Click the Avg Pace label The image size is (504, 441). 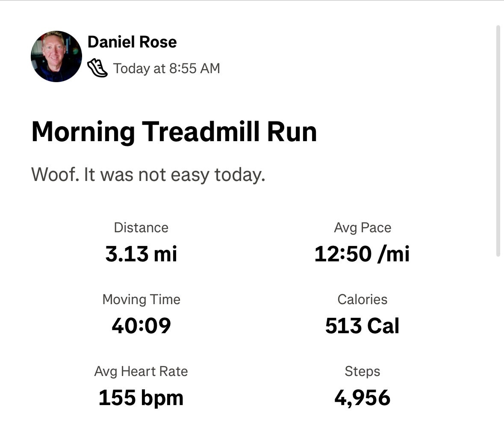363,228
